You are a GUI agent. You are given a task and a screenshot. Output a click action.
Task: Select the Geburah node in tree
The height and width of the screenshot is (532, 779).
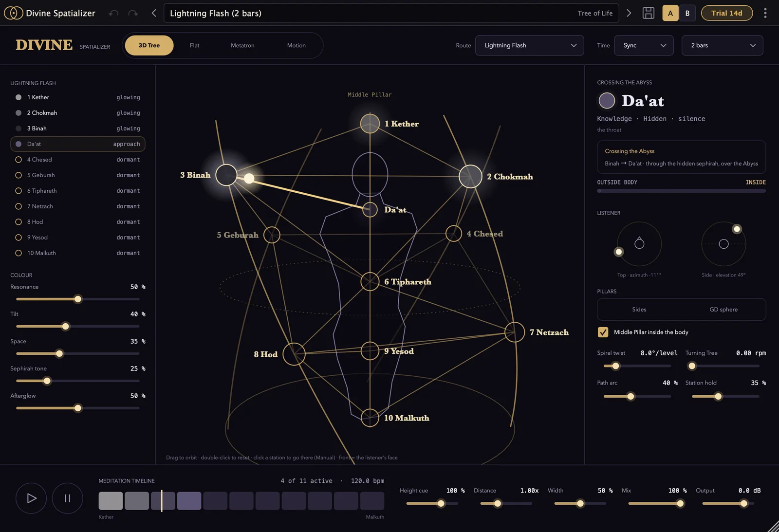tap(272, 235)
